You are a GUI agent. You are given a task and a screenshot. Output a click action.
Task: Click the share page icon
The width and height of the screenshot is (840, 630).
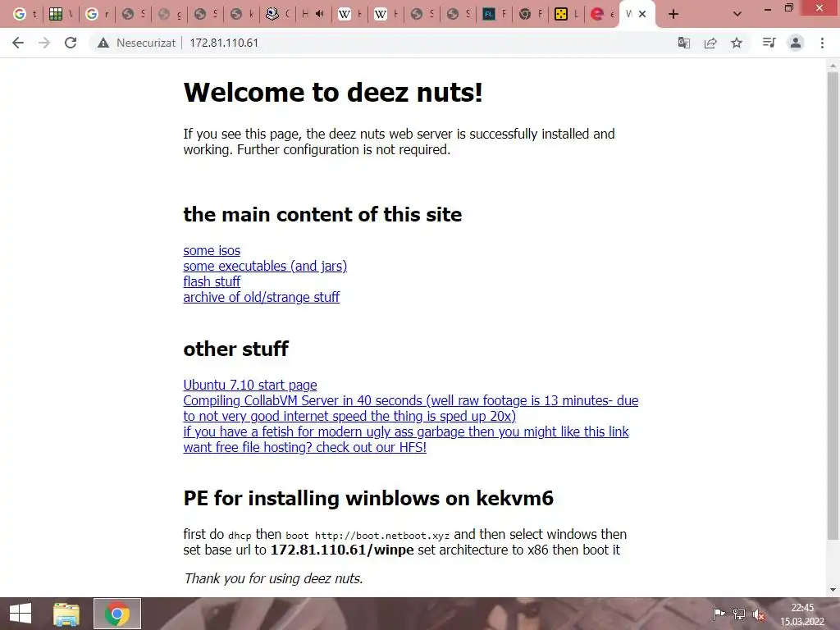coord(710,43)
